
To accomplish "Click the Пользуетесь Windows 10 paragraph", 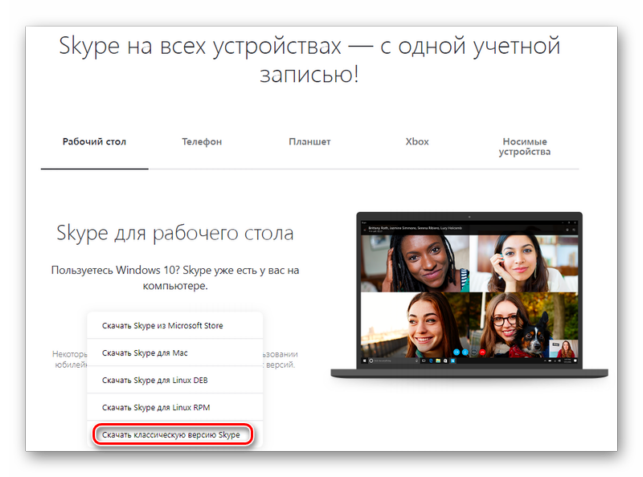I will tap(175, 278).
